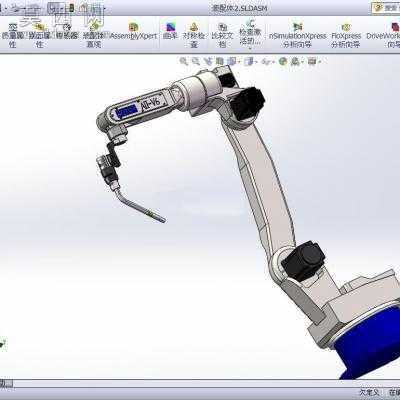
Task: Open the Sensor (传感器) tool
Action: pyautogui.click(x=67, y=32)
